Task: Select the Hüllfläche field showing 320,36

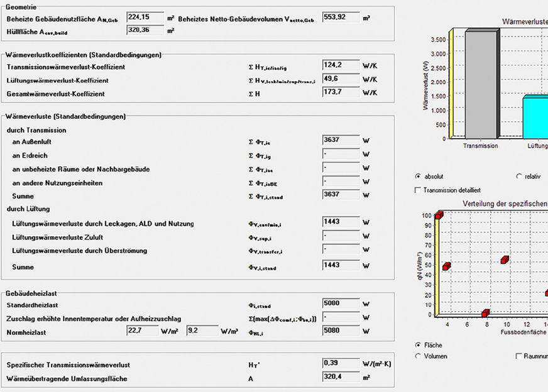Action: click(145, 30)
